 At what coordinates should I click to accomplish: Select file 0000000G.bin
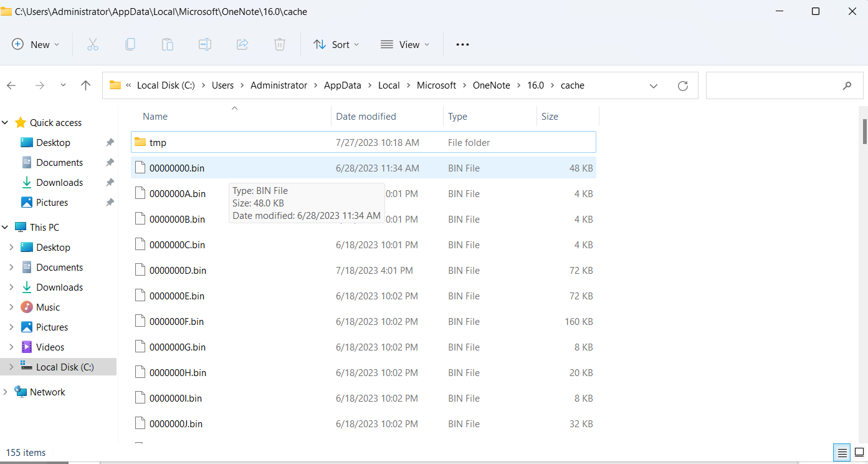(x=363, y=347)
